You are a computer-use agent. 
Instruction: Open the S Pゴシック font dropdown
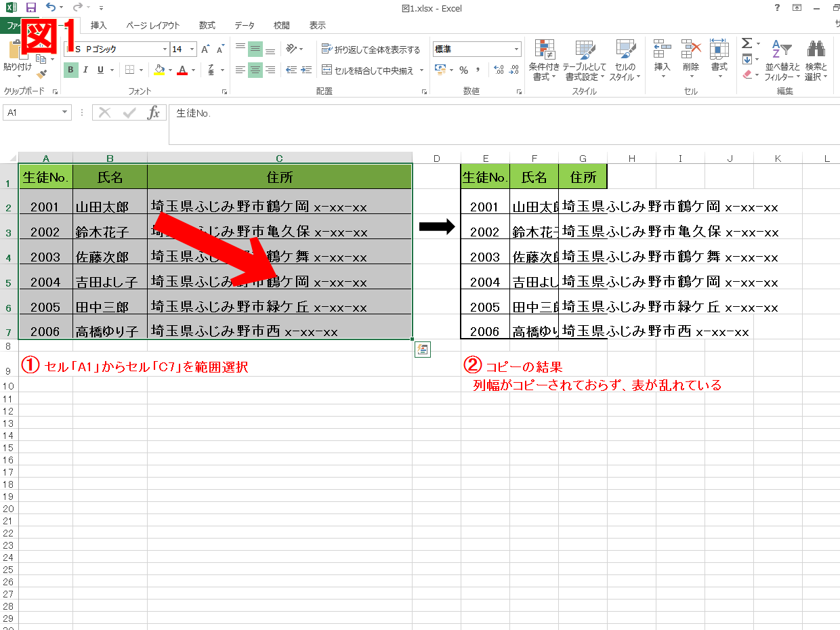coord(115,49)
